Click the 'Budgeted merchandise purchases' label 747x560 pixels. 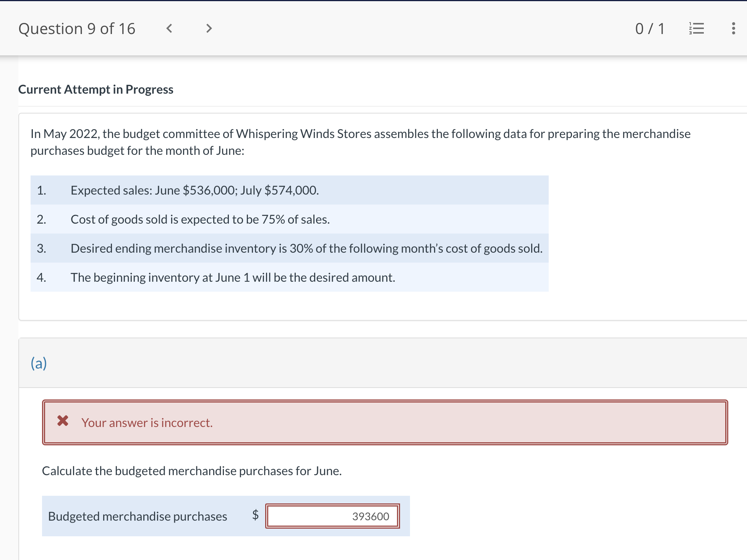(x=138, y=516)
